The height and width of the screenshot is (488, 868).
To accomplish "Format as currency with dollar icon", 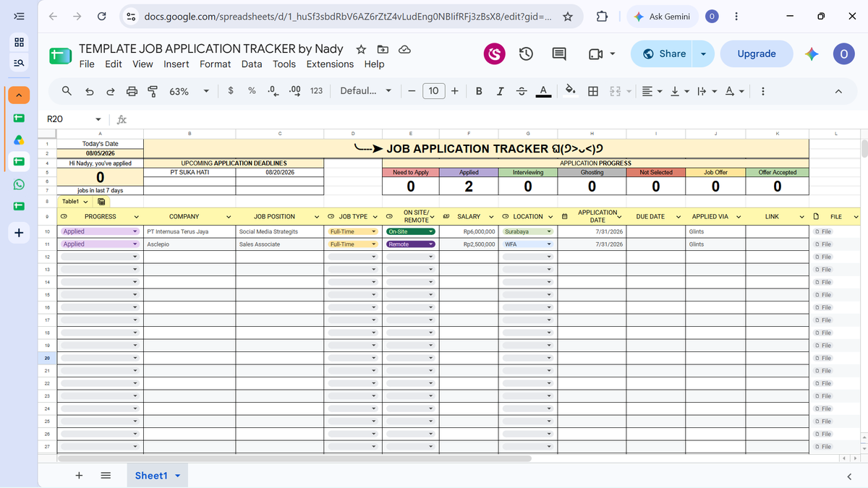I will 230,91.
